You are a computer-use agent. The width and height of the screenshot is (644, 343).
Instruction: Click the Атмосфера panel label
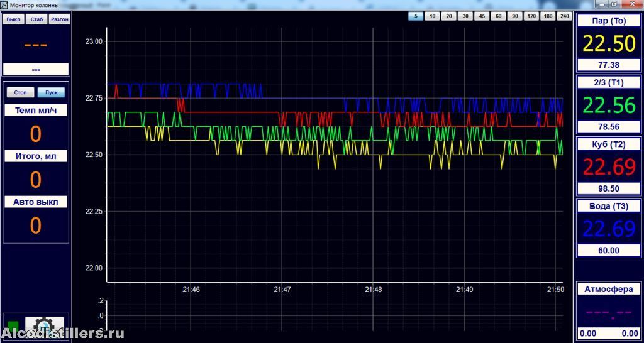click(x=609, y=289)
